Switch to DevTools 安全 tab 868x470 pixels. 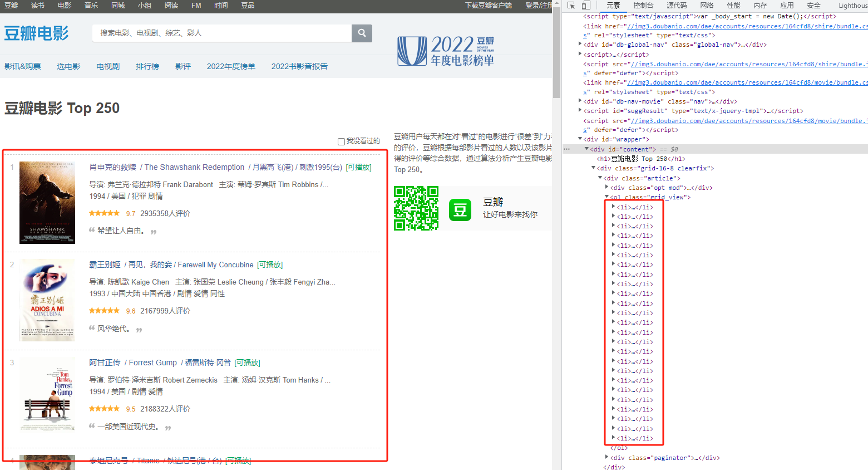(813, 6)
